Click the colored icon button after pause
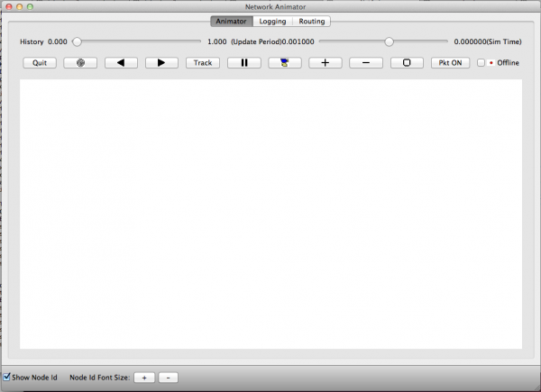 click(285, 63)
